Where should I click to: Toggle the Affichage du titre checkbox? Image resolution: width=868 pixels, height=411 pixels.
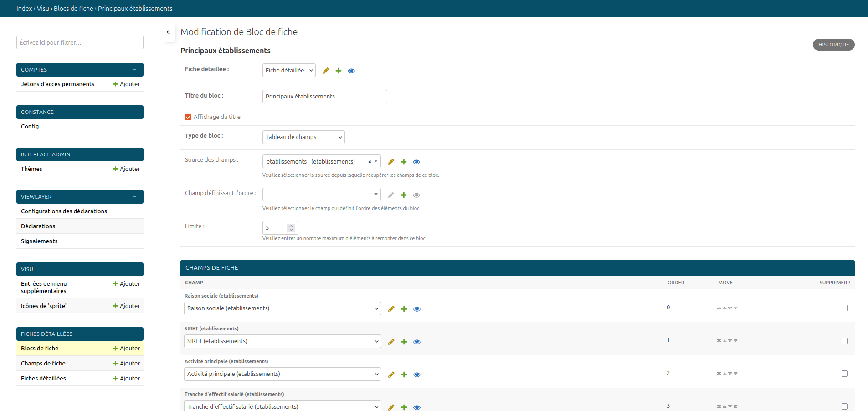click(x=188, y=117)
